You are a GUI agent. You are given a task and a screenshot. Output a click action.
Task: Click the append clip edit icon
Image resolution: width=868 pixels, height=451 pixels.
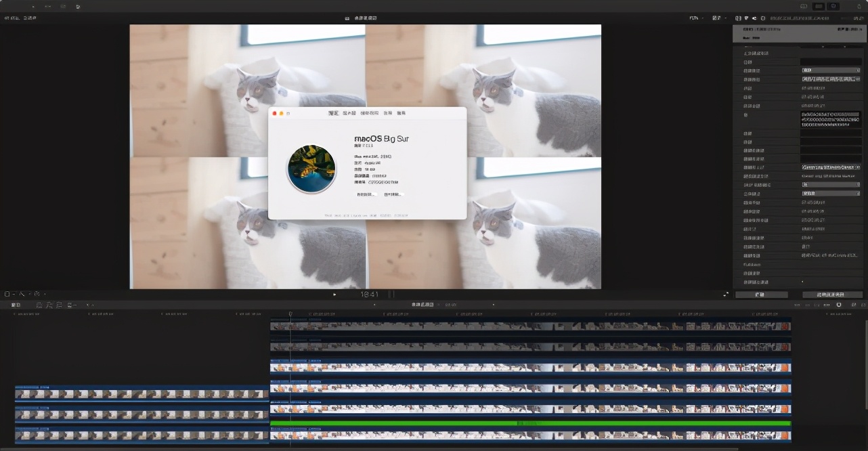coord(59,305)
